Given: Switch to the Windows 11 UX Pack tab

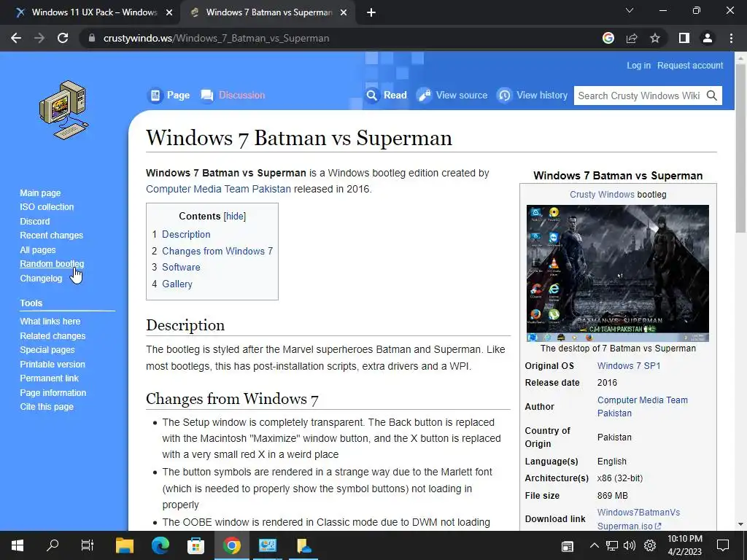Looking at the screenshot, I should (94, 12).
